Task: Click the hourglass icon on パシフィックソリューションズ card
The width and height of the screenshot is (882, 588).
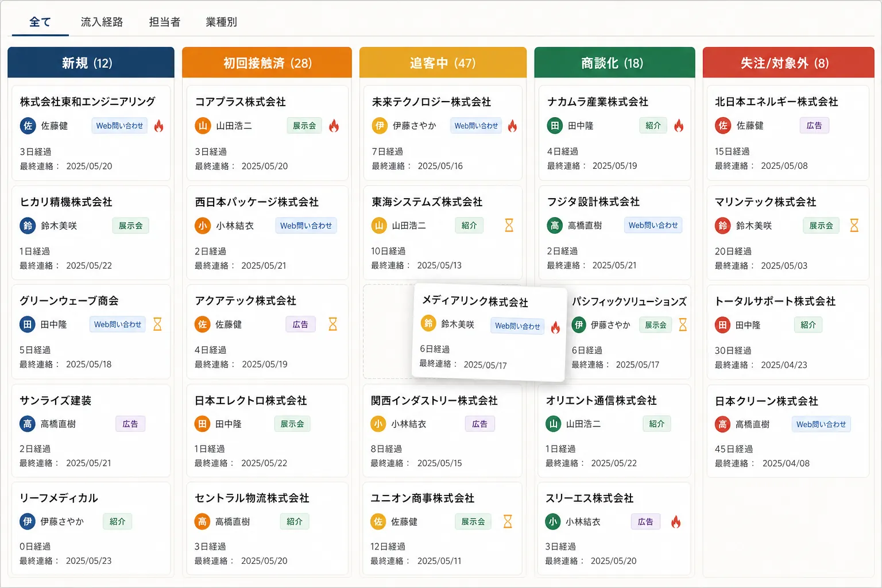Action: tap(683, 324)
